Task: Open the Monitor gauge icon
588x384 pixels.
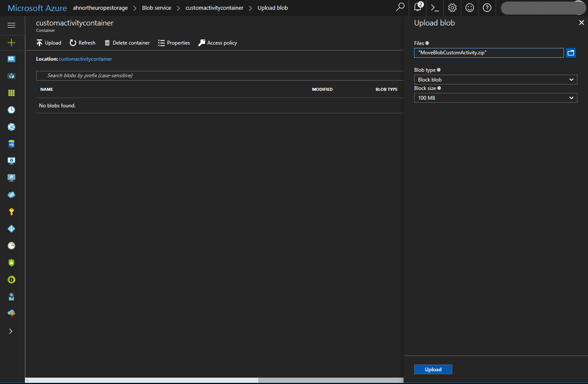Action: pyautogui.click(x=11, y=246)
